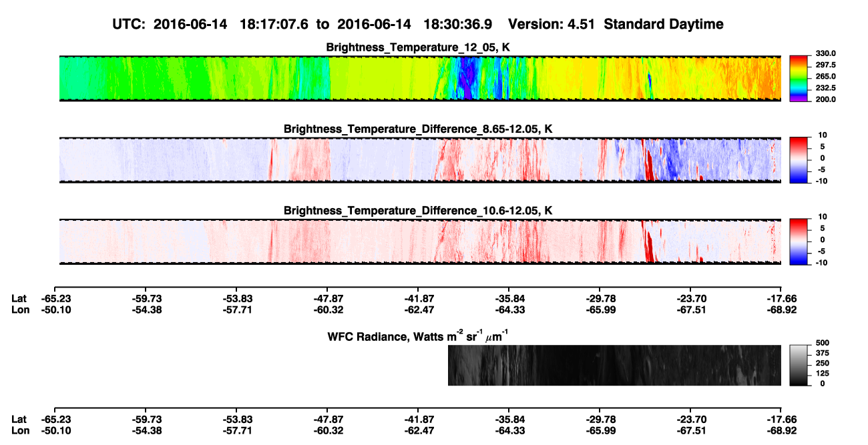The width and height of the screenshot is (868, 445).
Task: Click the 'Lat' label of the axis above WFC Radiance title
Action: pyautogui.click(x=19, y=298)
